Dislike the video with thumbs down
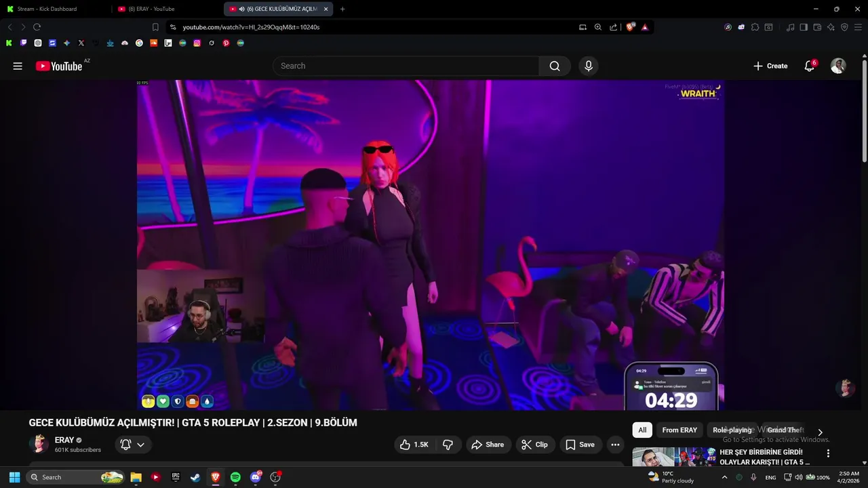Image resolution: width=868 pixels, height=488 pixels. tap(448, 445)
